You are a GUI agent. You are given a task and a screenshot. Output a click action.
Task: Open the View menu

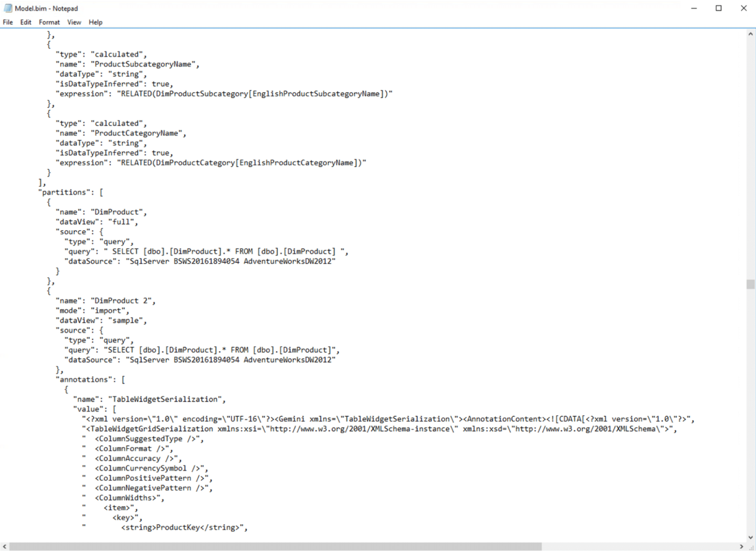tap(74, 22)
